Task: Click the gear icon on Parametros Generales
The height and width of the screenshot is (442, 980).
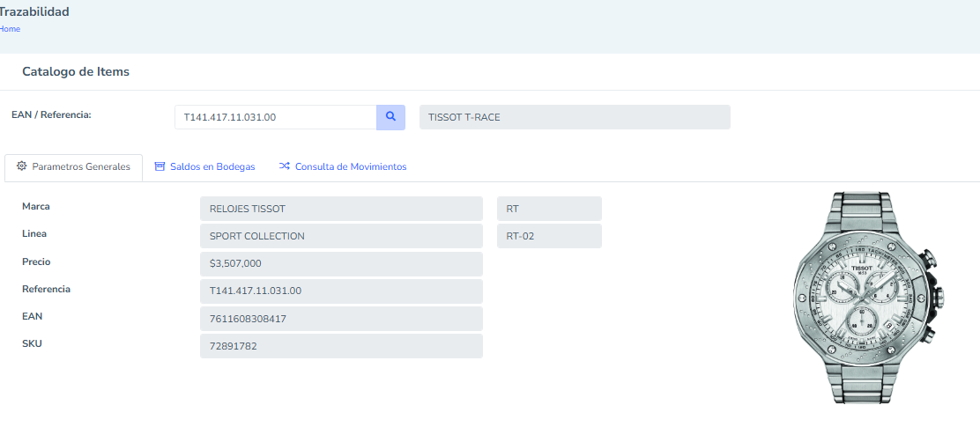Action: pos(22,166)
